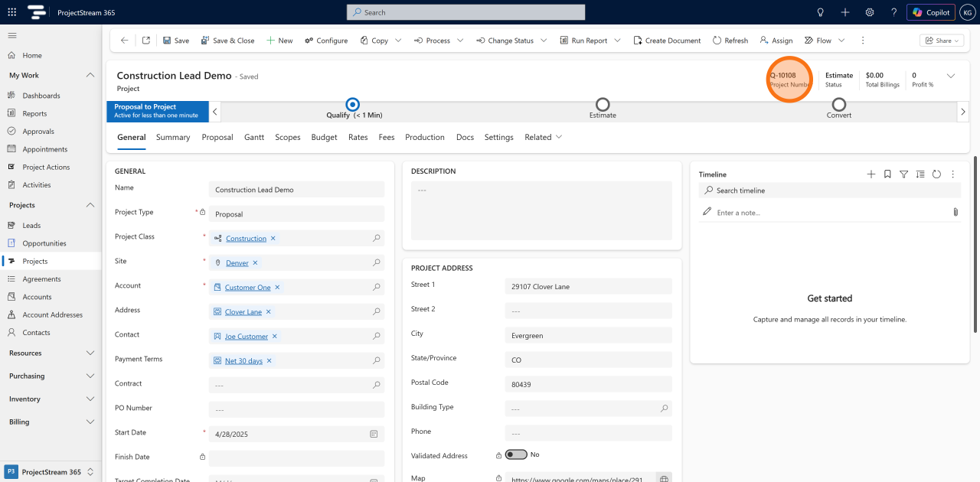Expand the header fields chevron

tap(951, 76)
